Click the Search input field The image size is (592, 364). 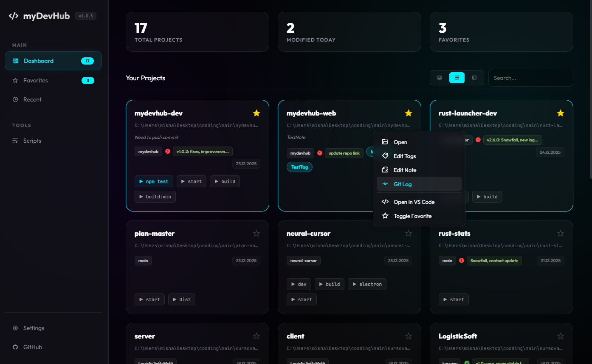tap(530, 78)
